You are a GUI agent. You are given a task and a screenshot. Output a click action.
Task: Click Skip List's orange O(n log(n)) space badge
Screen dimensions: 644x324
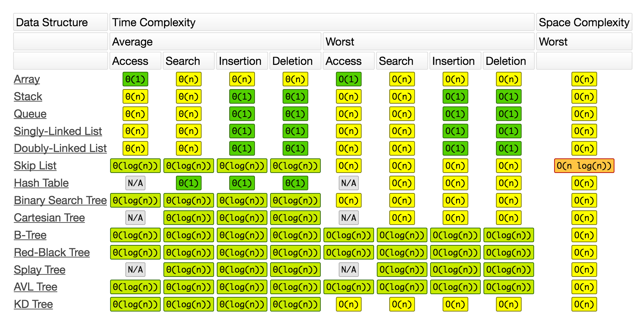(x=584, y=166)
